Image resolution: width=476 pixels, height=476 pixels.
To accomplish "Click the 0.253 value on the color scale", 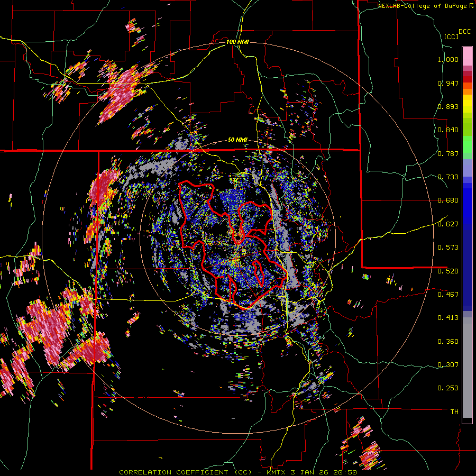I will pyautogui.click(x=448, y=388).
